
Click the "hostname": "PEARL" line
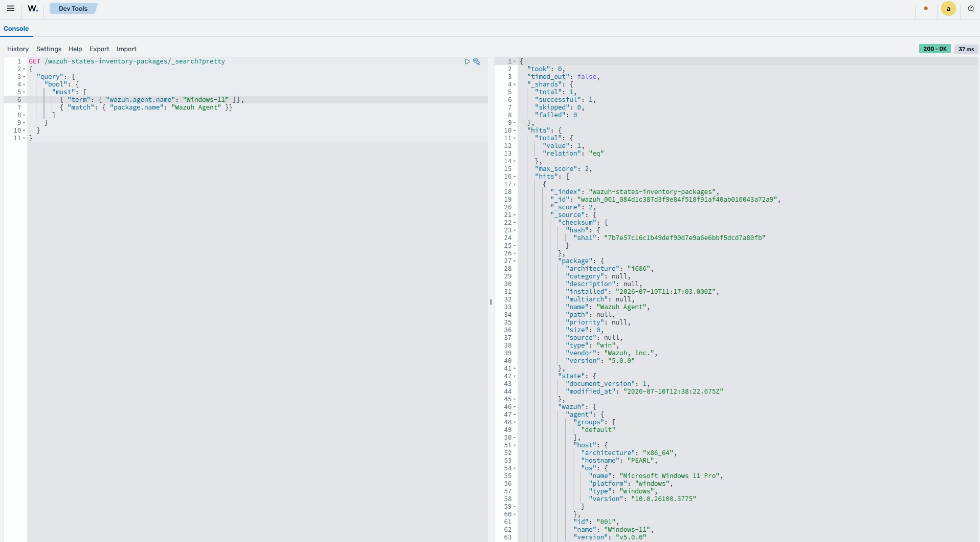[619, 461]
